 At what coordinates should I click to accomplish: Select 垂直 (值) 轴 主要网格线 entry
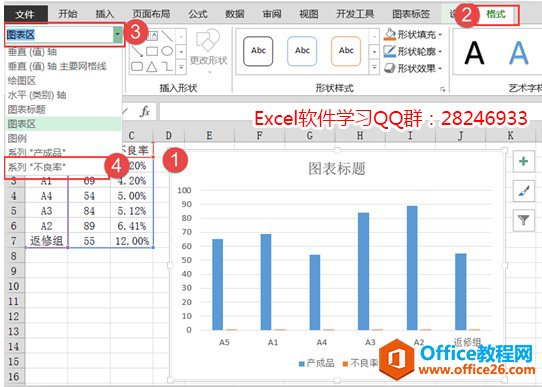tap(57, 66)
